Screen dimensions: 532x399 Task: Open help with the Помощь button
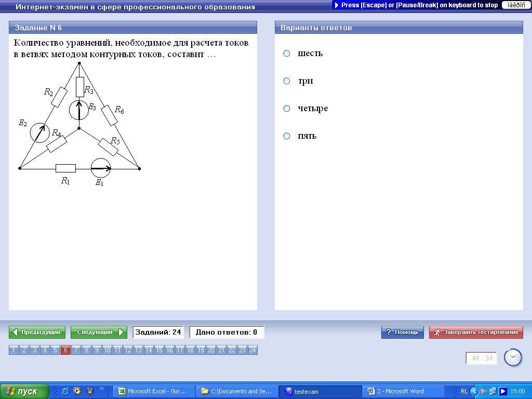click(x=403, y=332)
